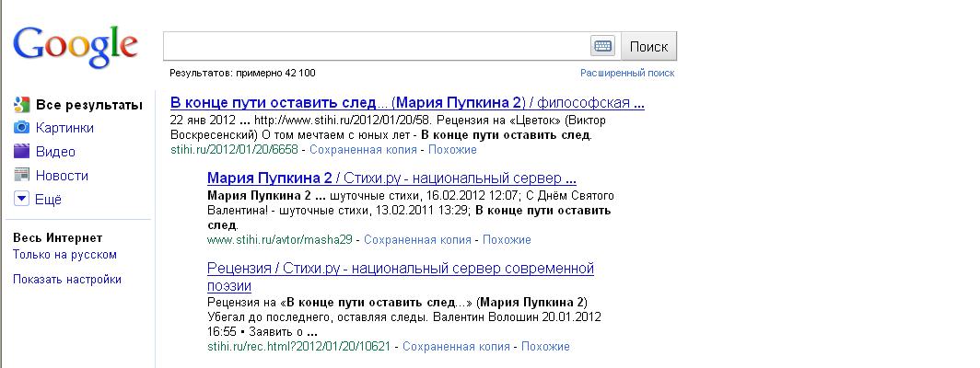Switch to Новости results

tap(62, 176)
